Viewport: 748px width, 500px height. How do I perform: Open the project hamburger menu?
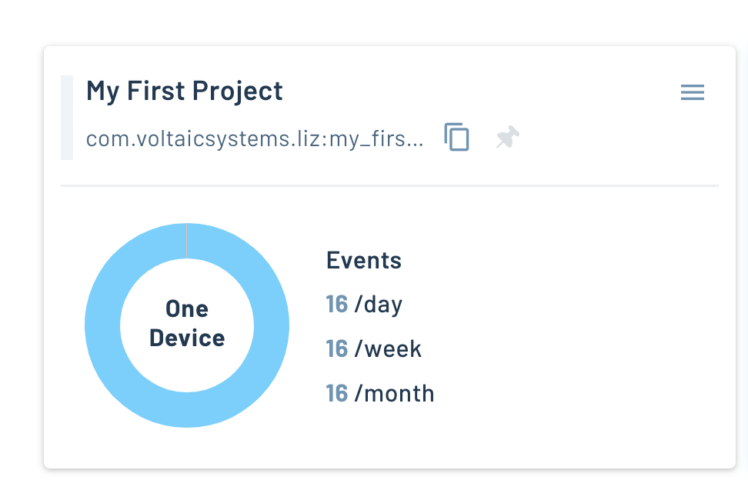click(x=692, y=93)
